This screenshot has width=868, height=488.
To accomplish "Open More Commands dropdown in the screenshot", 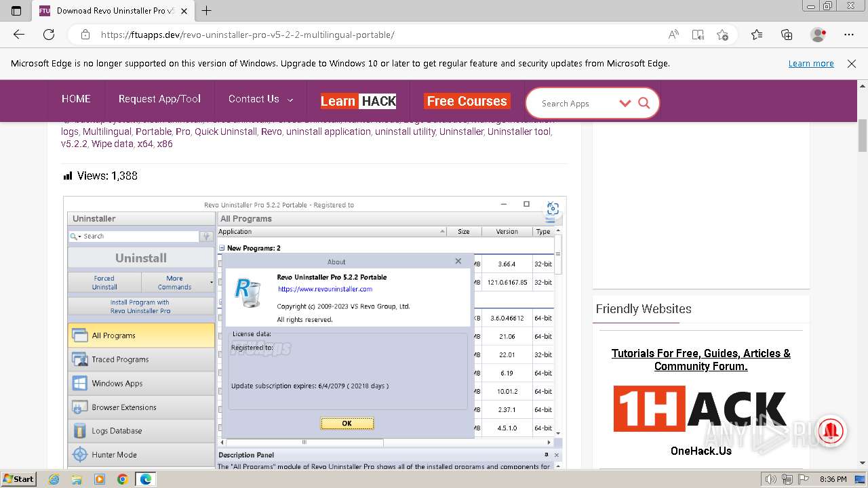I will click(x=178, y=283).
